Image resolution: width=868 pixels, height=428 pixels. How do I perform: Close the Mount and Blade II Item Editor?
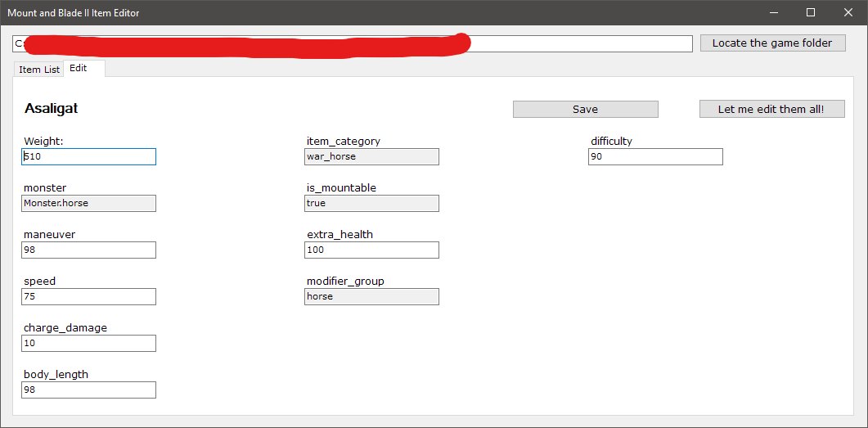pos(848,12)
